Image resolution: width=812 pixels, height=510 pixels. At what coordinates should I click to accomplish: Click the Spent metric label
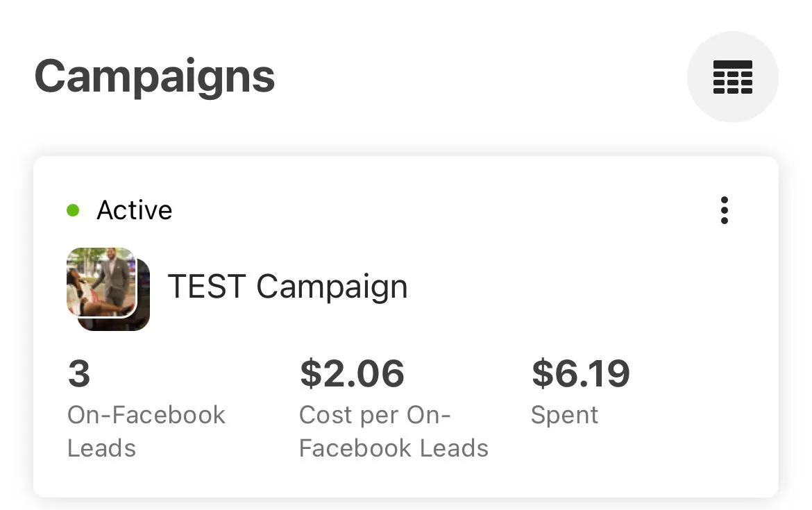click(564, 415)
